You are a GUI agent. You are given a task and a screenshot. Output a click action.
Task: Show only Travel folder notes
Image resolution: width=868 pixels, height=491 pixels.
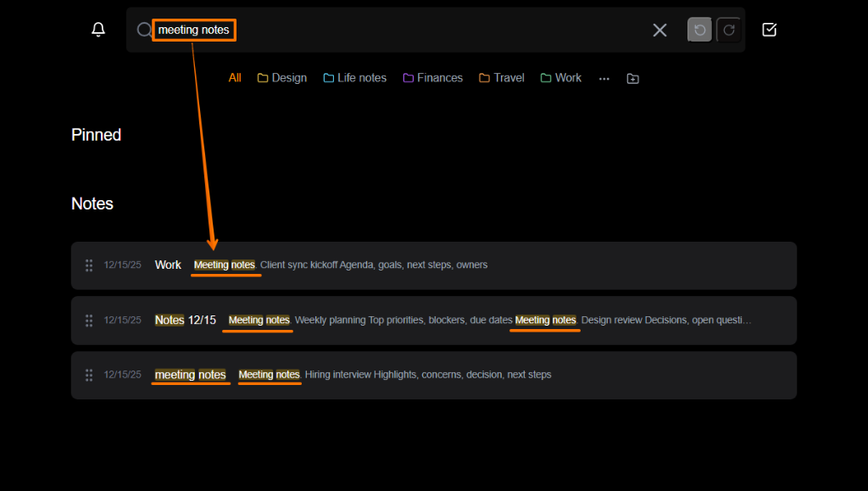click(501, 77)
